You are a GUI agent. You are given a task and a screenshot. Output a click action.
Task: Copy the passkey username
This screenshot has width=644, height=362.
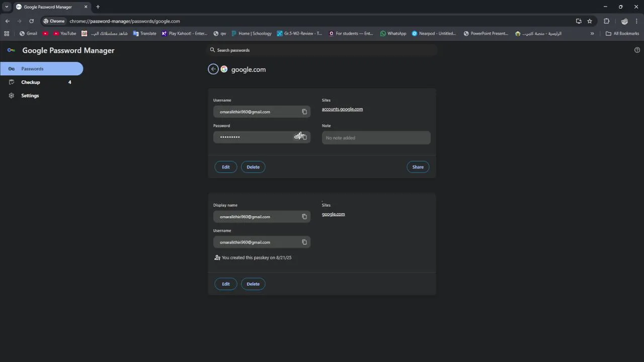tap(304, 242)
